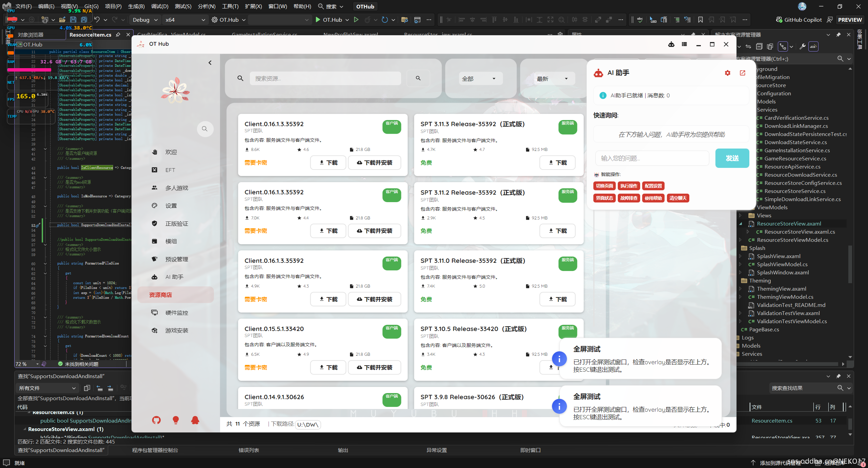
Task: Click 下载 on SPT 3.11.0 Release card
Action: (x=557, y=299)
